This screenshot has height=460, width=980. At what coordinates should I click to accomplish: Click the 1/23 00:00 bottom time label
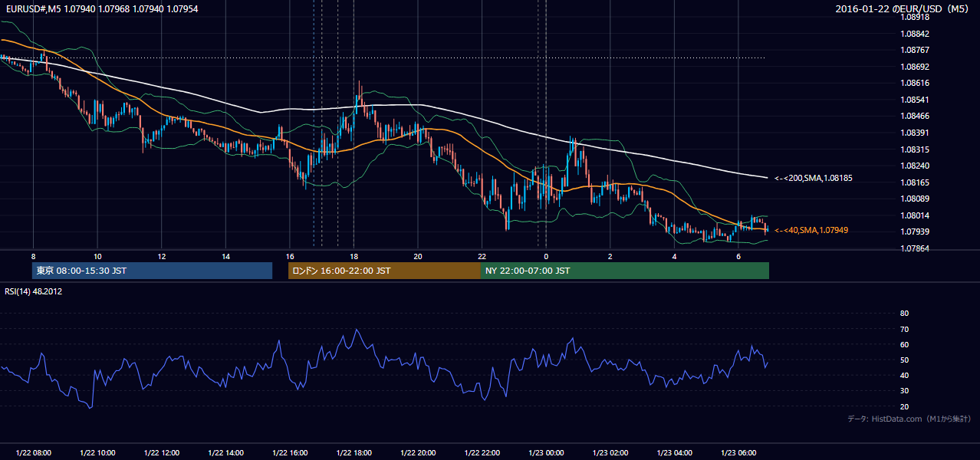coord(546,453)
